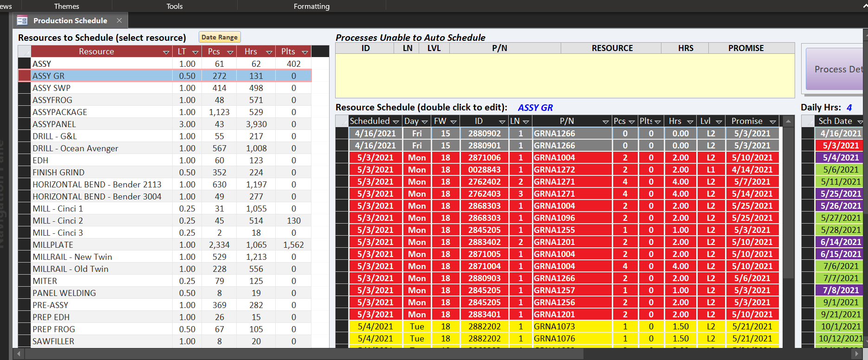This screenshot has width=868, height=360.
Task: Click the Date Range button
Action: coord(220,37)
